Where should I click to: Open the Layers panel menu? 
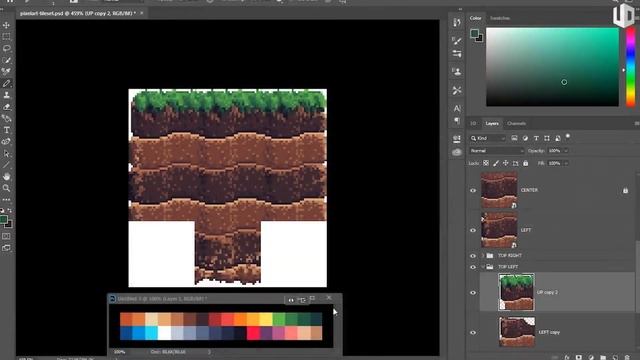click(637, 123)
